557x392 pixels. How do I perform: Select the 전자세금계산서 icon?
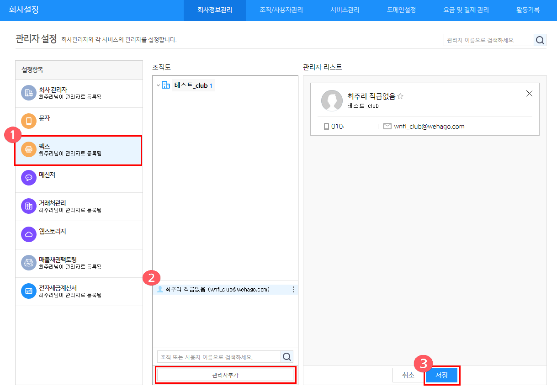click(x=29, y=291)
